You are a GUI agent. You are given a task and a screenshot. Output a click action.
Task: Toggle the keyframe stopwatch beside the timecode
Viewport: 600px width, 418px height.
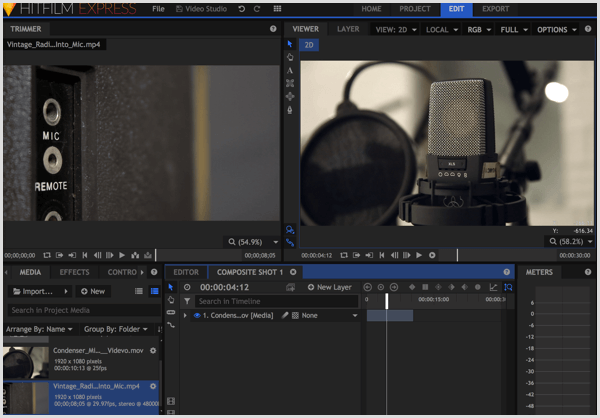(187, 287)
